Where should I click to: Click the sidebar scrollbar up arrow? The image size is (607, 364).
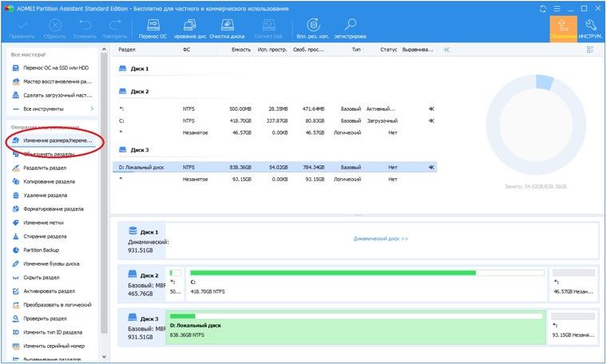(x=104, y=49)
